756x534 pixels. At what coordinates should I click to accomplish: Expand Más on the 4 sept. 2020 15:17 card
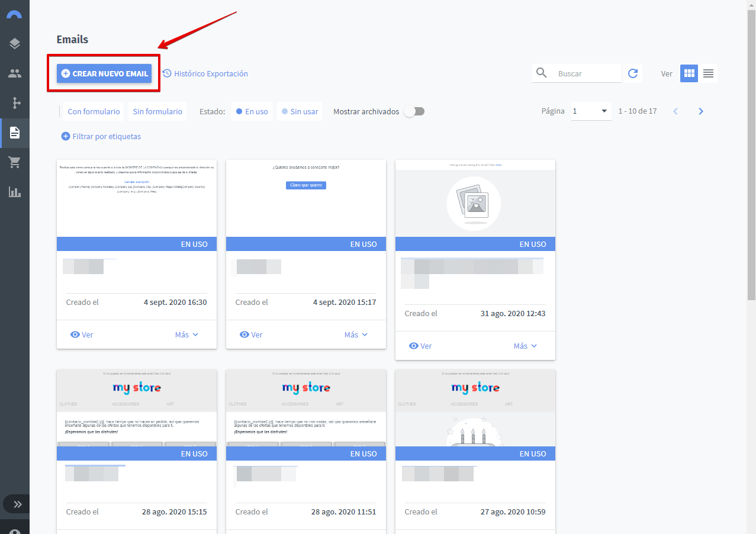(x=356, y=334)
